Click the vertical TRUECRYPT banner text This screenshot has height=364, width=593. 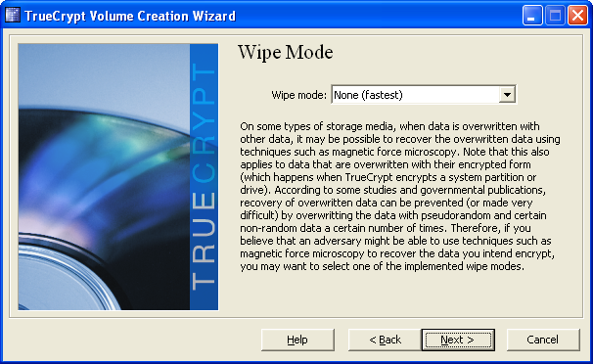click(204, 176)
